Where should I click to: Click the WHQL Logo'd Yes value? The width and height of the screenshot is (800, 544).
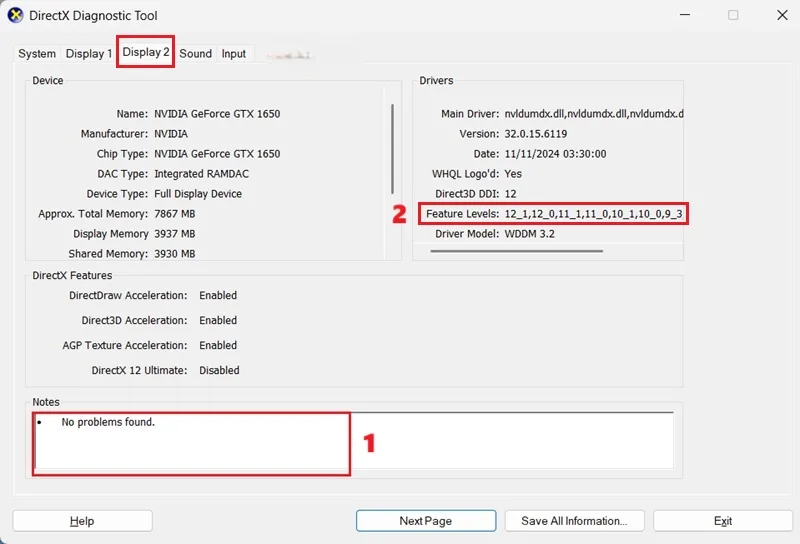pos(513,174)
